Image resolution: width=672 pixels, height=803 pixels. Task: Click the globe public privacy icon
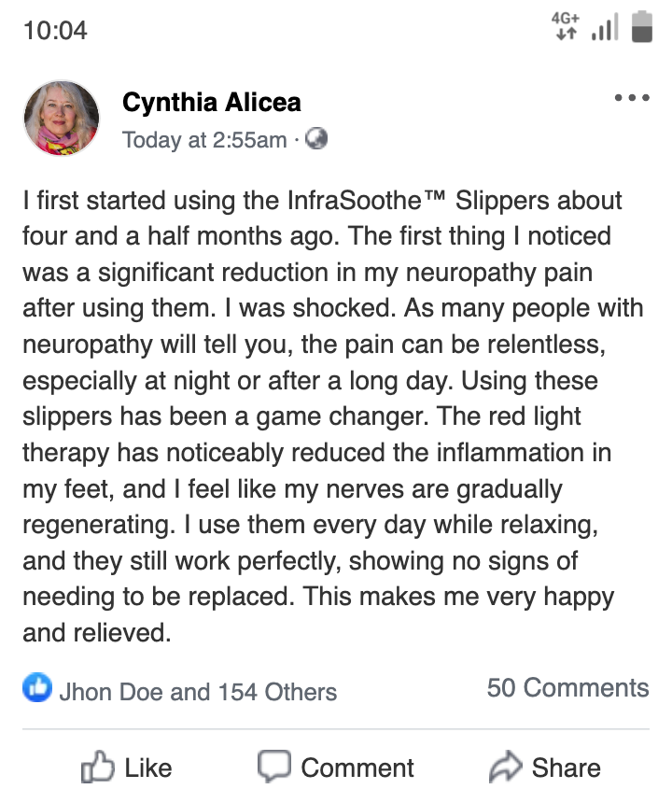317,139
